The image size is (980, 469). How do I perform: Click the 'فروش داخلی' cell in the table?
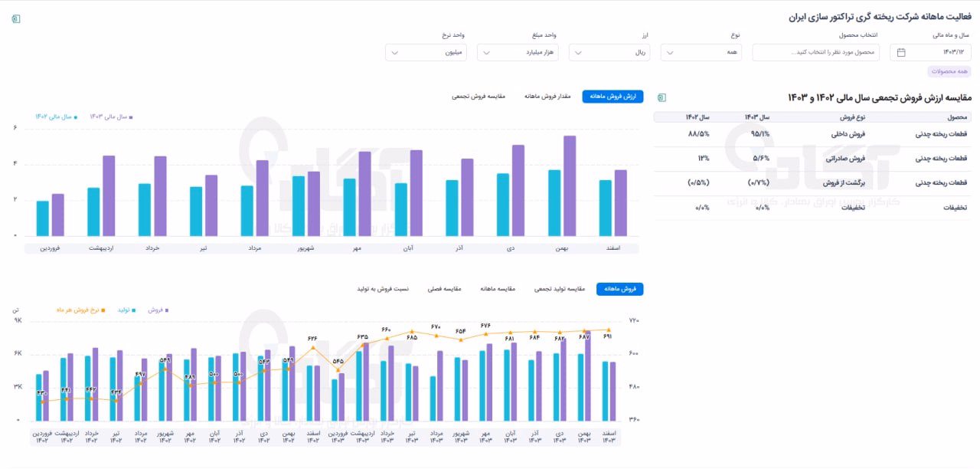[850, 134]
